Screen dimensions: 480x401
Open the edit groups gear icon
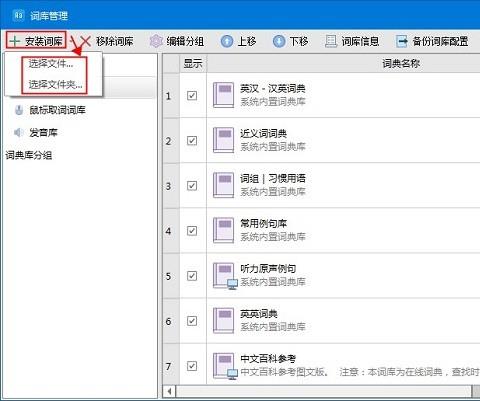tap(156, 41)
